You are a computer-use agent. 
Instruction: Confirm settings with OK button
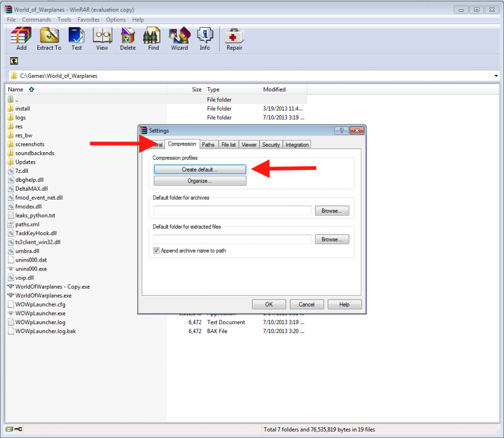point(269,304)
